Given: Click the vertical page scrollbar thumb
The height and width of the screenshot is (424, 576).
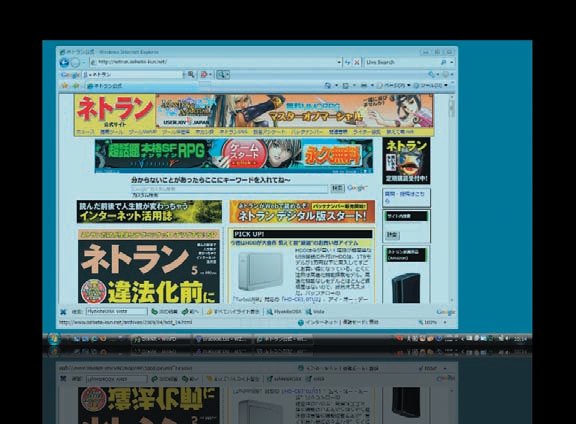Looking at the screenshot, I should point(451,109).
